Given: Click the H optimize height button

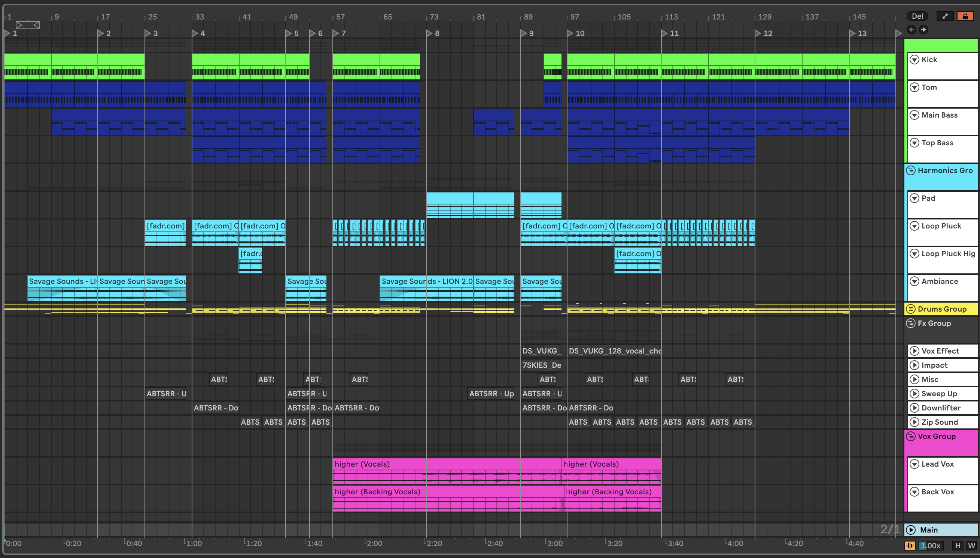Looking at the screenshot, I should coord(958,545).
